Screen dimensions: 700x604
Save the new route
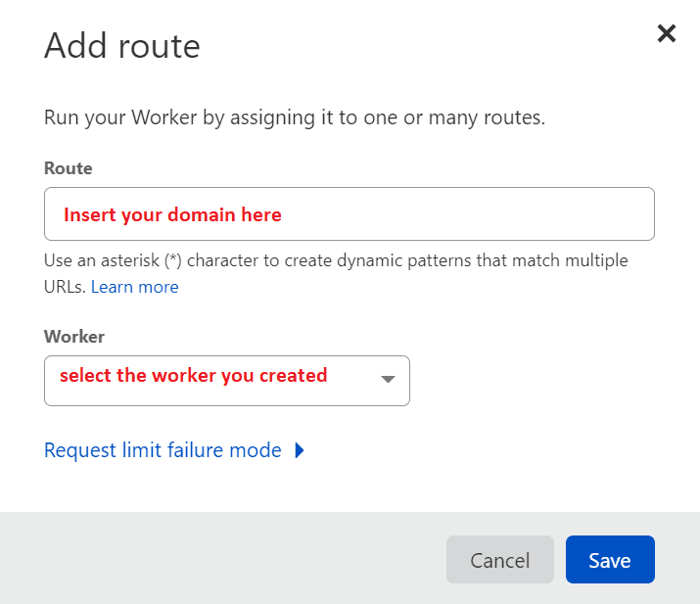pyautogui.click(x=609, y=560)
